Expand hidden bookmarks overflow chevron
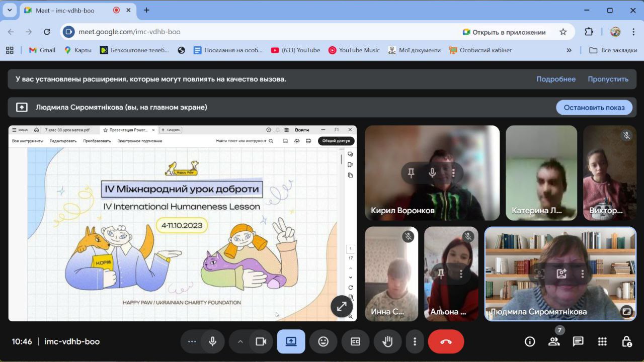The image size is (644, 362). click(x=569, y=50)
